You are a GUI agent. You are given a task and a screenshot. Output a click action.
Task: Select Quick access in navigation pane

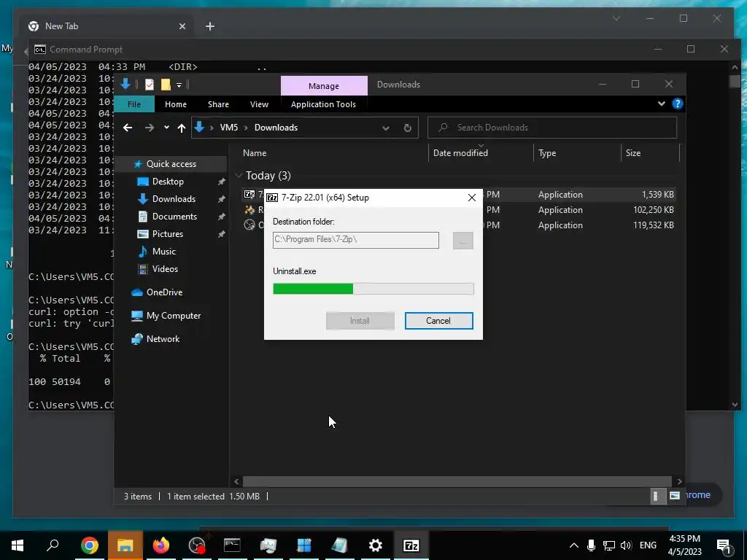pyautogui.click(x=171, y=164)
